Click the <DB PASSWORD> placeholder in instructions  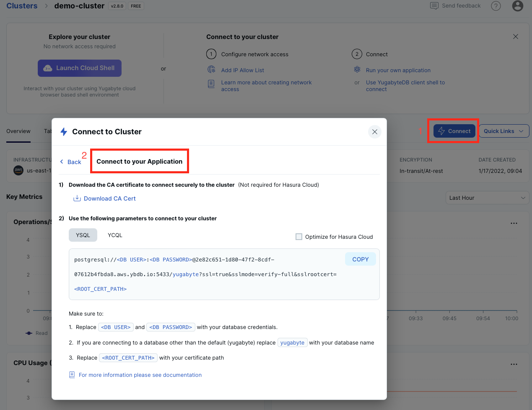point(171,327)
